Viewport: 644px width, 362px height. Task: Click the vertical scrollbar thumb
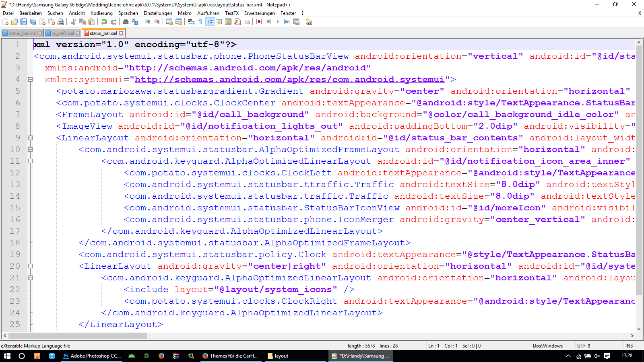tap(639, 171)
